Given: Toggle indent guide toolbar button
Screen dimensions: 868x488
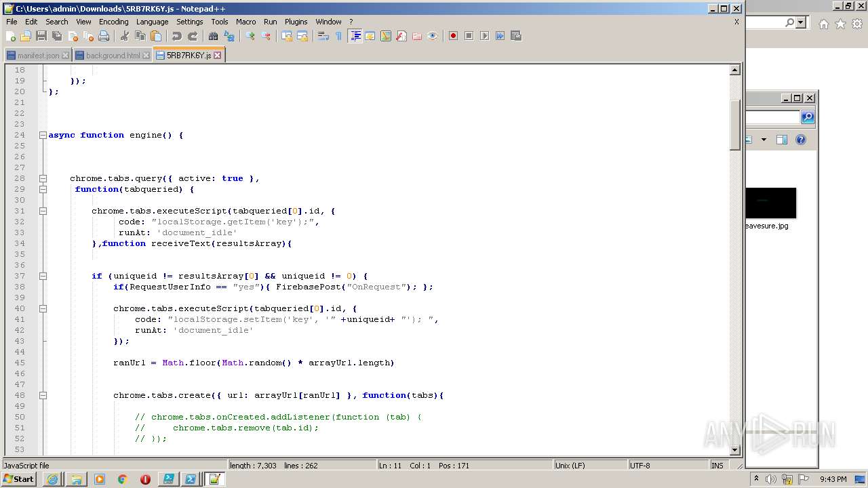Looking at the screenshot, I should pyautogui.click(x=355, y=36).
